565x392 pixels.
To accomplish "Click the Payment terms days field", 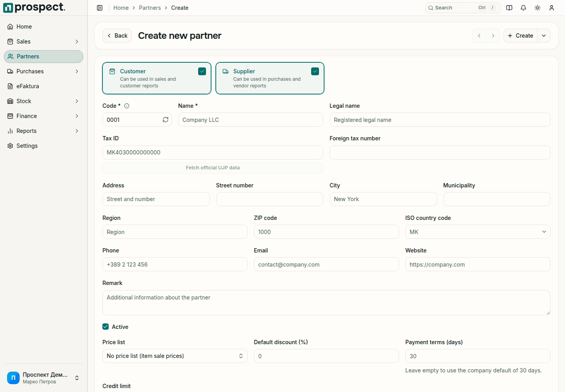I will point(478,356).
